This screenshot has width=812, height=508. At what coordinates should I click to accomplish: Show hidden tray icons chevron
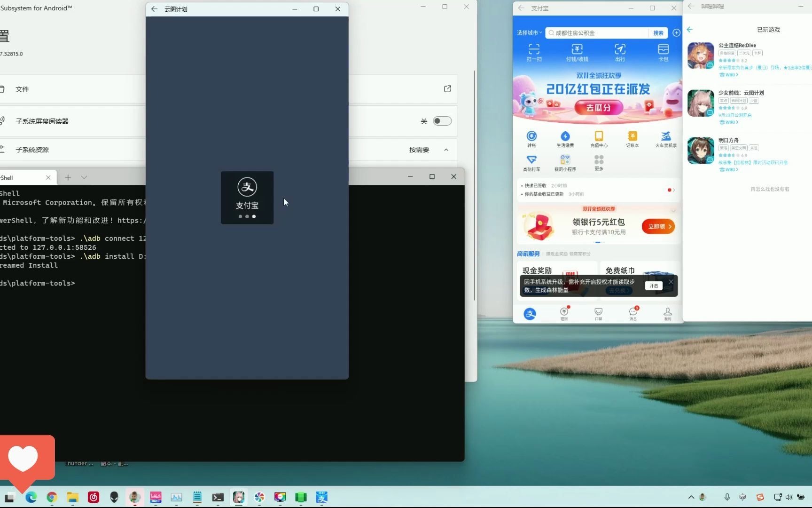point(691,497)
